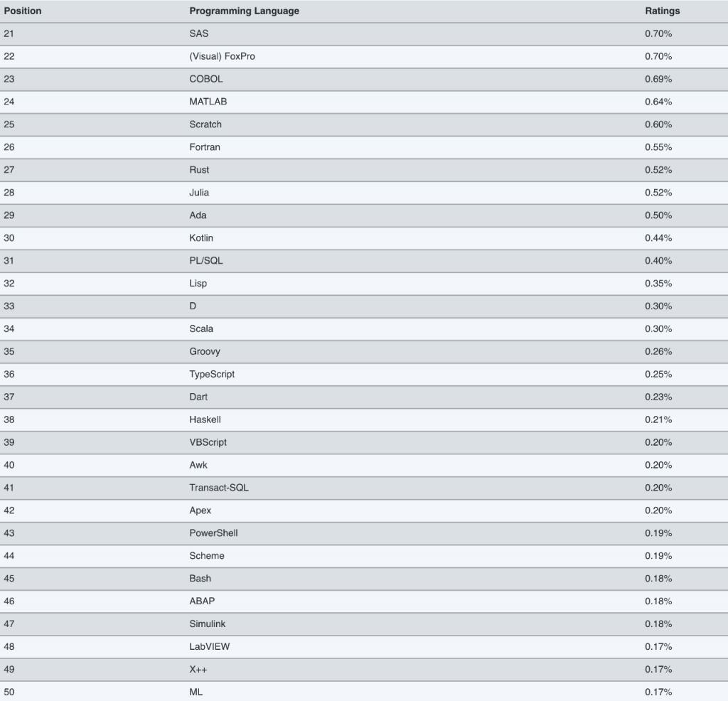Select the Kotlin language entry
Screen dimensions: 728x701
[201, 238]
